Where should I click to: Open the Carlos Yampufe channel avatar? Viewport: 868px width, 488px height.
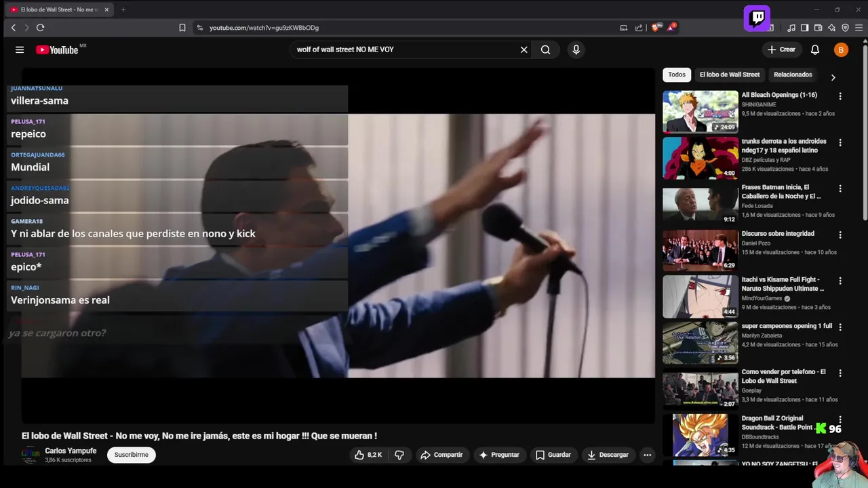pyautogui.click(x=30, y=455)
